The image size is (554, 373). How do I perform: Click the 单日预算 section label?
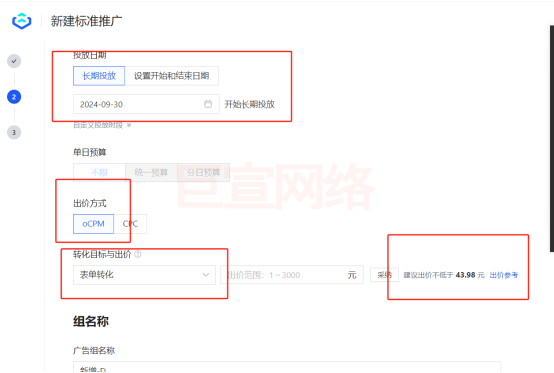pyautogui.click(x=90, y=152)
